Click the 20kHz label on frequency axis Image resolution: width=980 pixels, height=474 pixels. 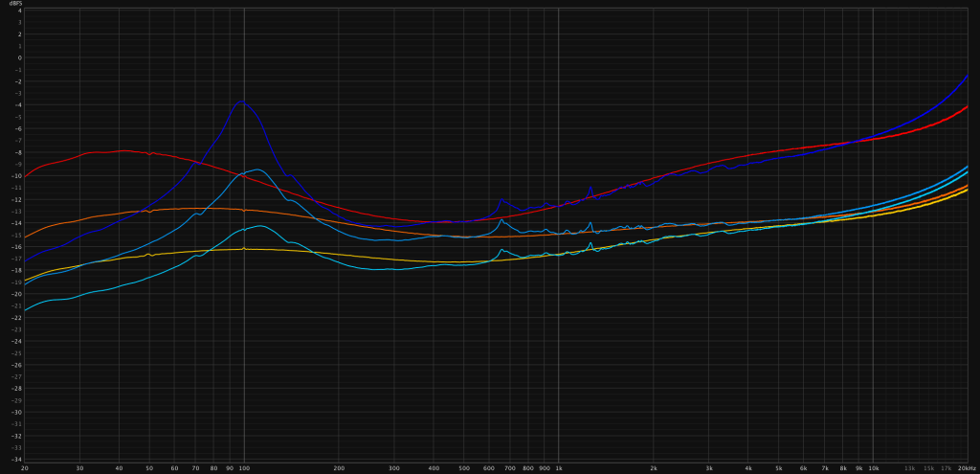click(x=965, y=468)
